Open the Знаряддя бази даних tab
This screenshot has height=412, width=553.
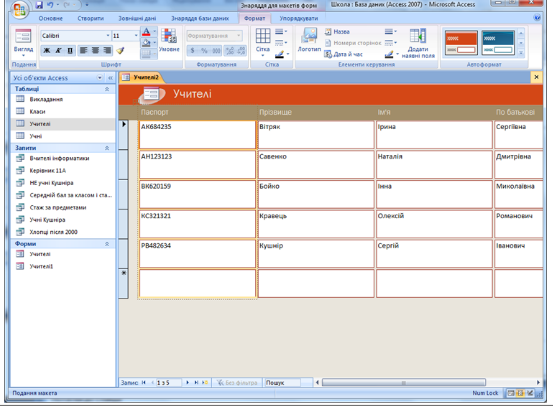click(200, 18)
